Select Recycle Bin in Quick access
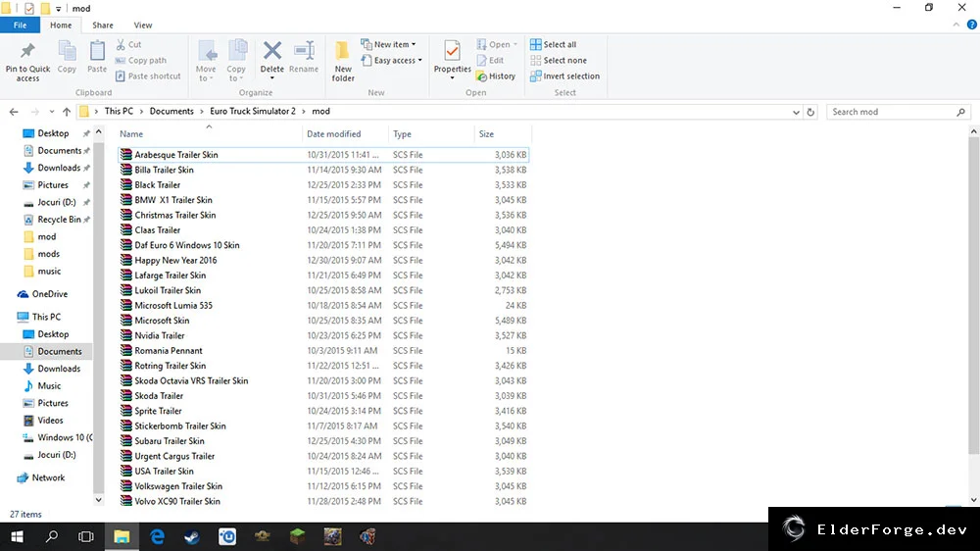980x551 pixels. click(52, 220)
